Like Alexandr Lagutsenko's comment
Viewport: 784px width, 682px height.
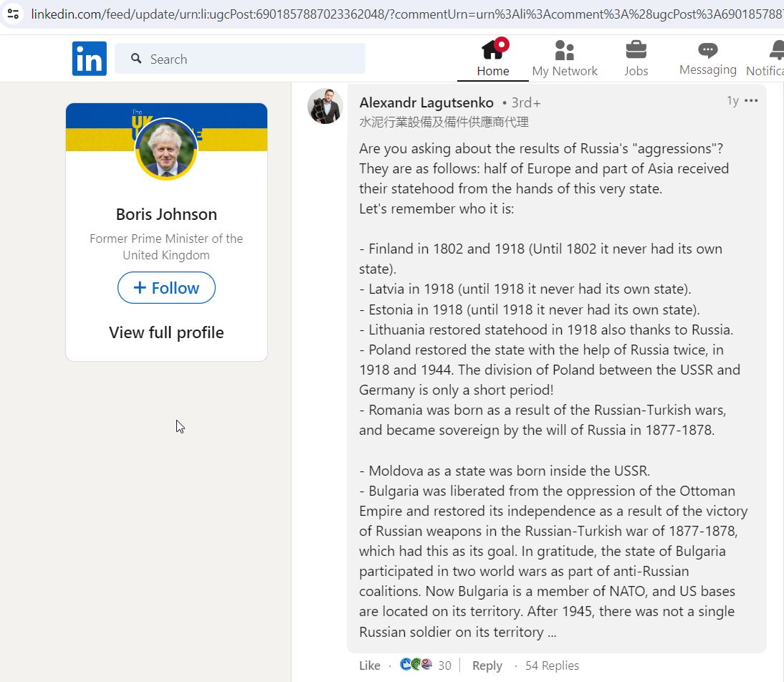pyautogui.click(x=370, y=666)
